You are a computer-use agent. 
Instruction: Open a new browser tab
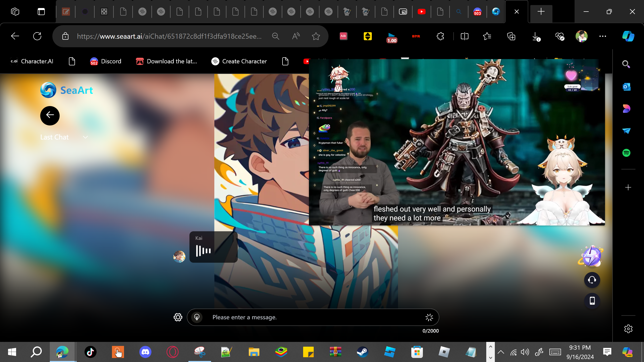point(541,12)
